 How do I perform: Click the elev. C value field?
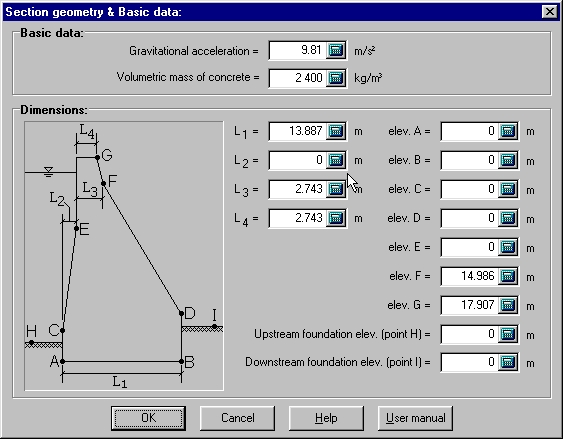click(470, 189)
